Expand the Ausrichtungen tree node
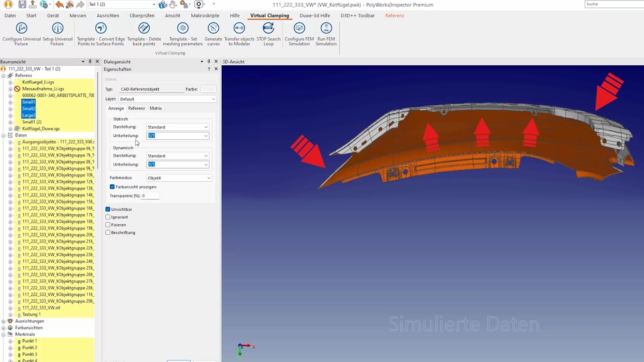This screenshot has height=362, width=644. (x=3, y=321)
